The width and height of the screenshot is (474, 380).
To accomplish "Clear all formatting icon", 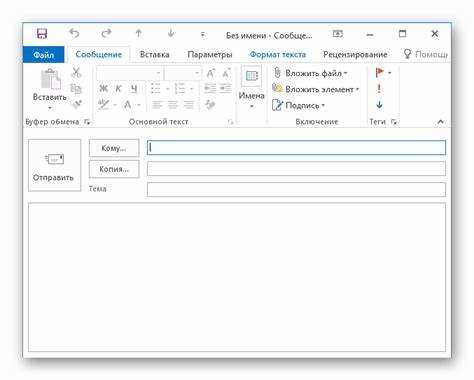I will click(x=210, y=105).
